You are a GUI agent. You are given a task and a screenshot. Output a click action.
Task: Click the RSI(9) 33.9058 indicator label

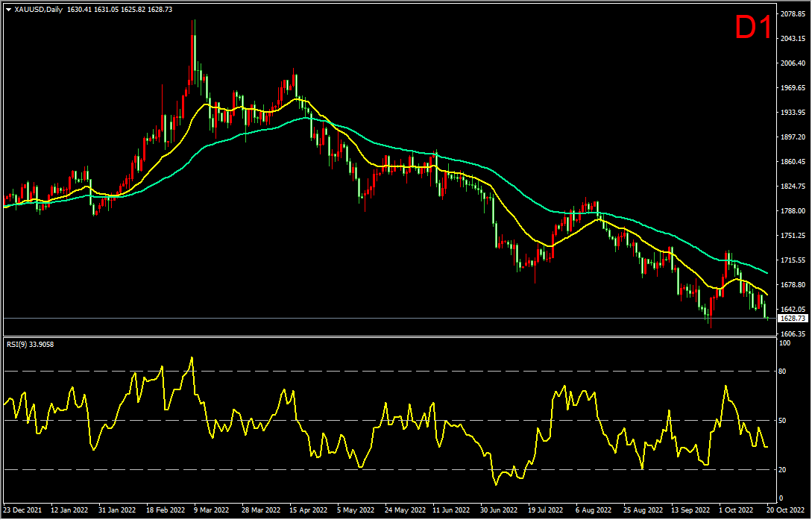[30, 343]
